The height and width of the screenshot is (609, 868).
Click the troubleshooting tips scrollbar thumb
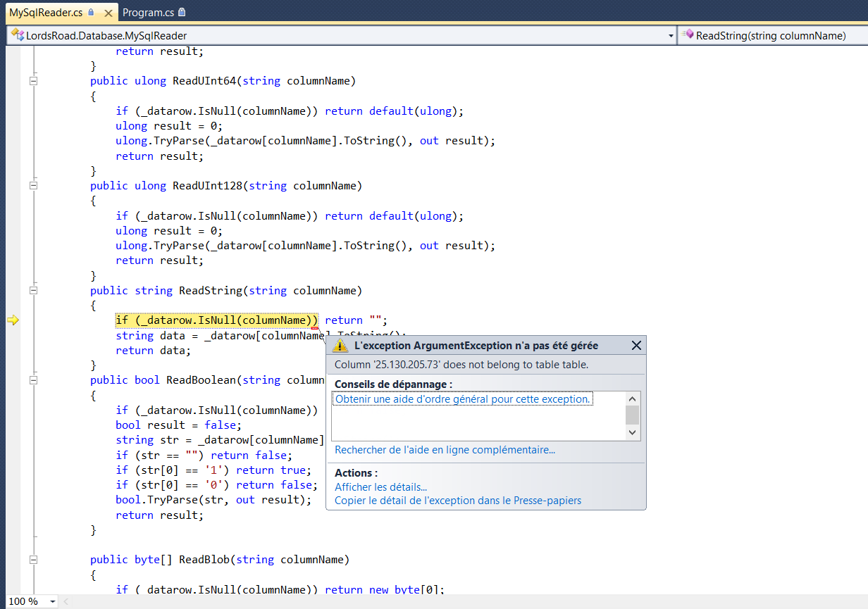coord(632,415)
